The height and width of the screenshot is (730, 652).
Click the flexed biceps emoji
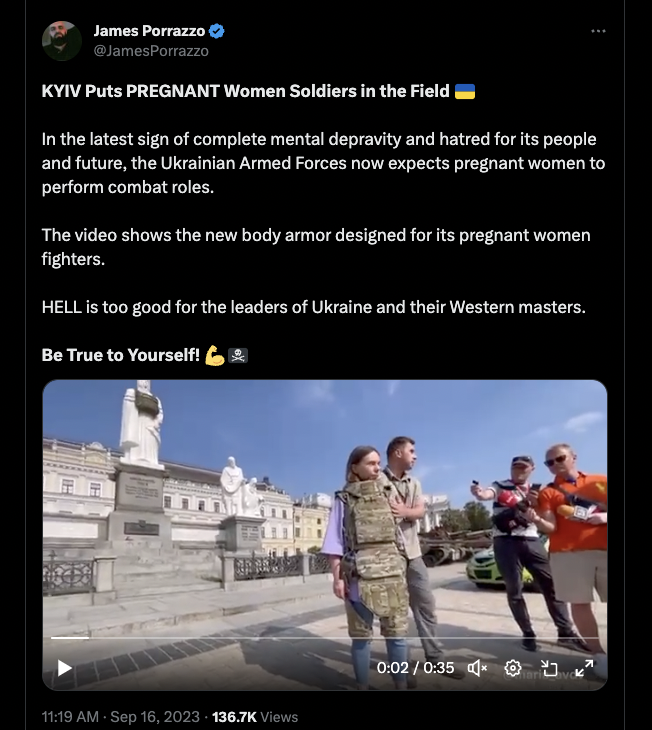click(215, 356)
